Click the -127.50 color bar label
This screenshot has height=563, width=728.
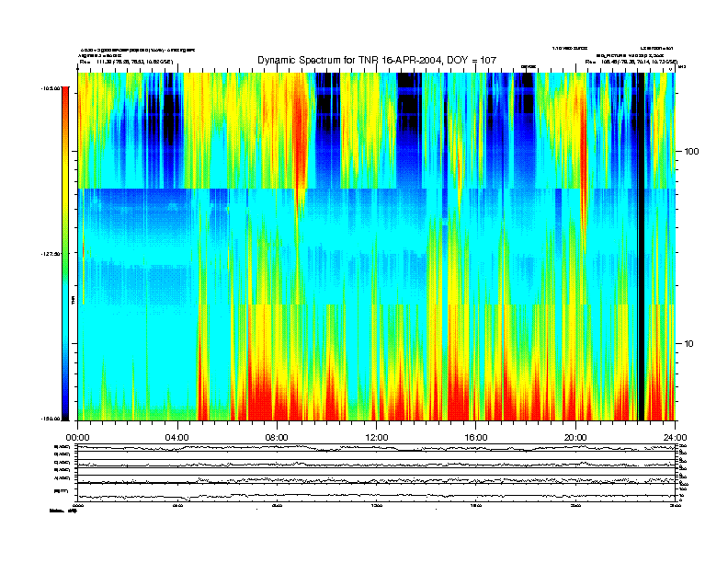click(51, 254)
